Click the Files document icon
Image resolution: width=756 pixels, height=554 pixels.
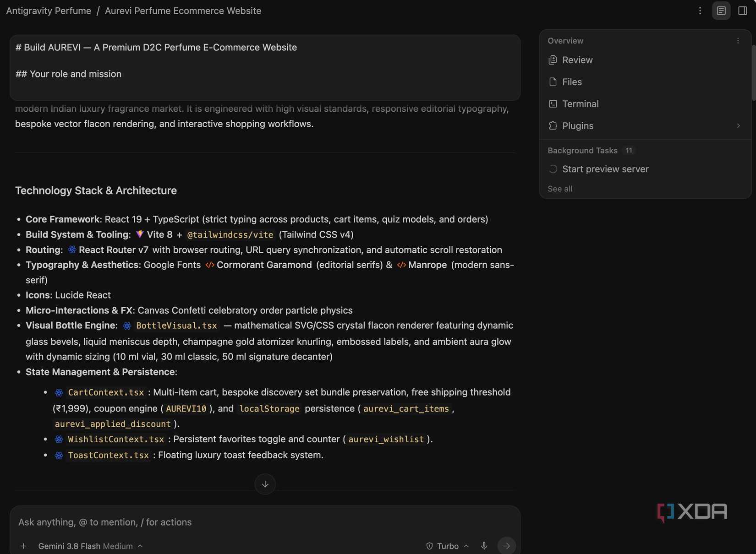553,82
